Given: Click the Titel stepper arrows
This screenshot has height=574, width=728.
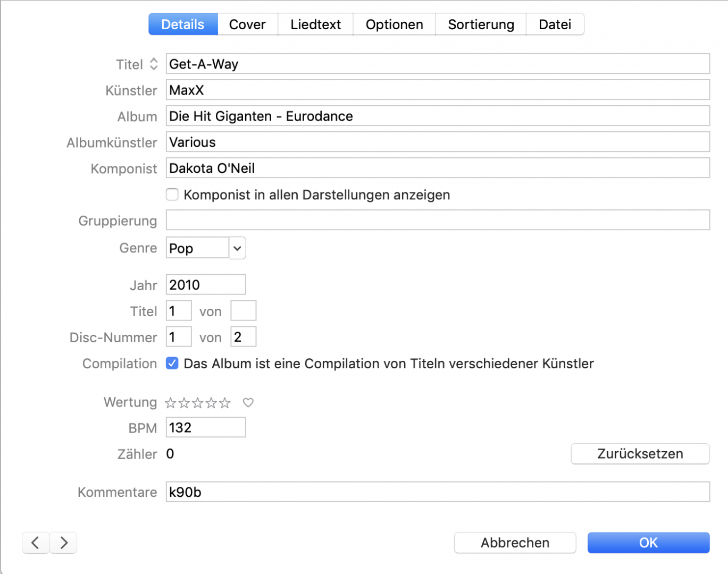Looking at the screenshot, I should point(153,64).
